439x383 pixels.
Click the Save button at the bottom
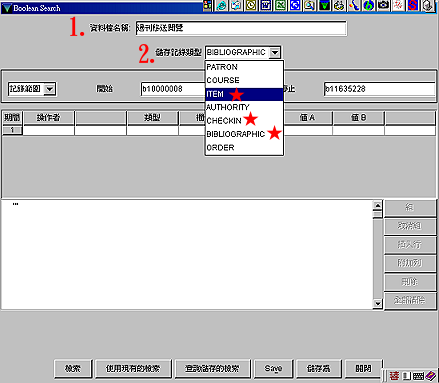click(x=273, y=369)
